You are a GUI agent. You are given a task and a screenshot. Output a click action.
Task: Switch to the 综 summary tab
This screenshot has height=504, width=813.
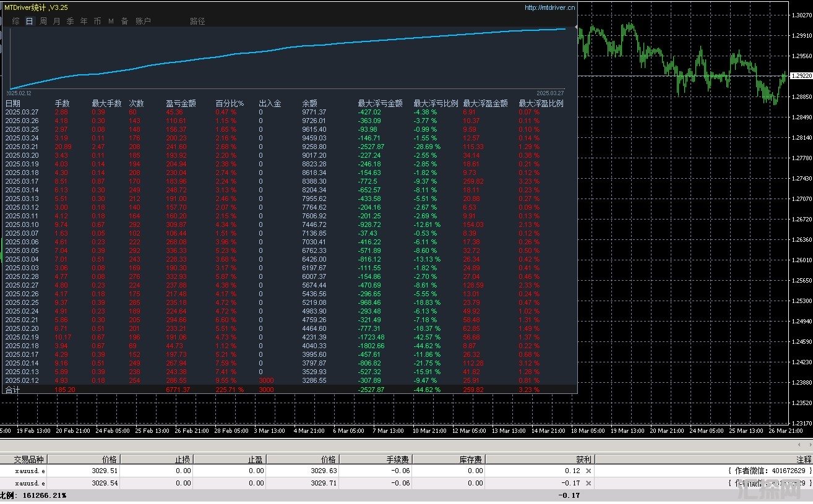[15, 21]
